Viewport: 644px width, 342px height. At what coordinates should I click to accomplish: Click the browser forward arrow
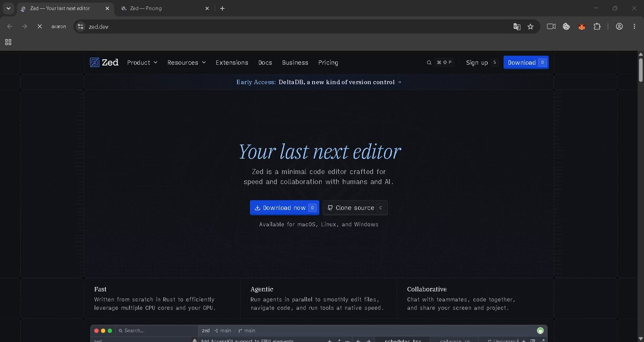pos(25,26)
